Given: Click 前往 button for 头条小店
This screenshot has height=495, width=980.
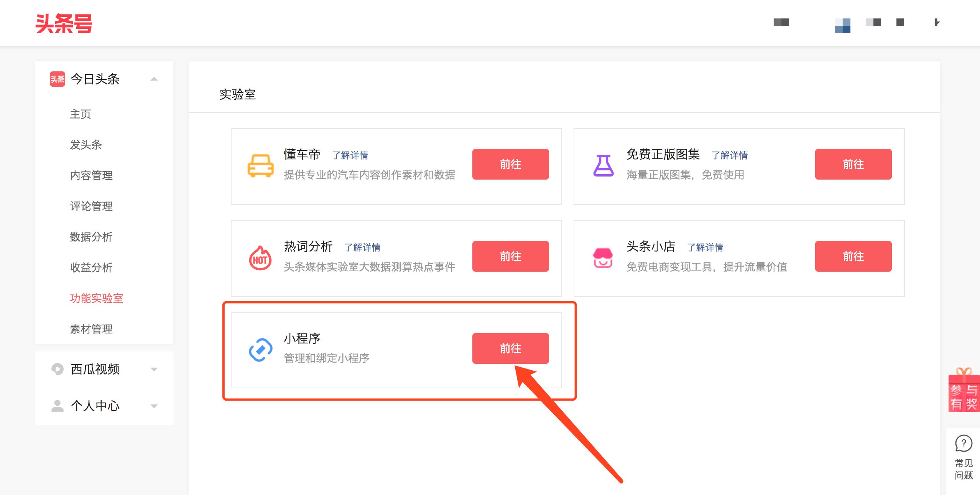Looking at the screenshot, I should pyautogui.click(x=853, y=256).
